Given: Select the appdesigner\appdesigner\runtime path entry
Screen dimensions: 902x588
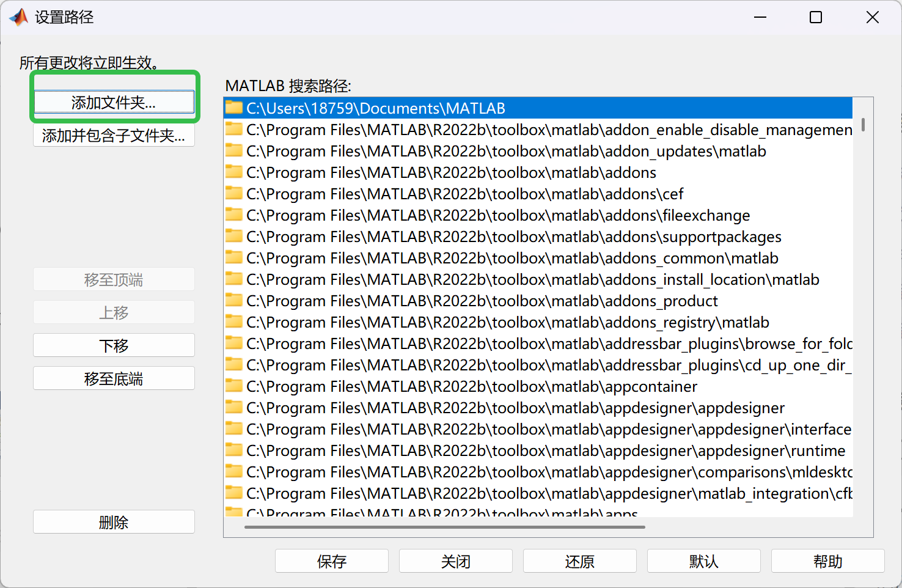Looking at the screenshot, I should [538, 450].
